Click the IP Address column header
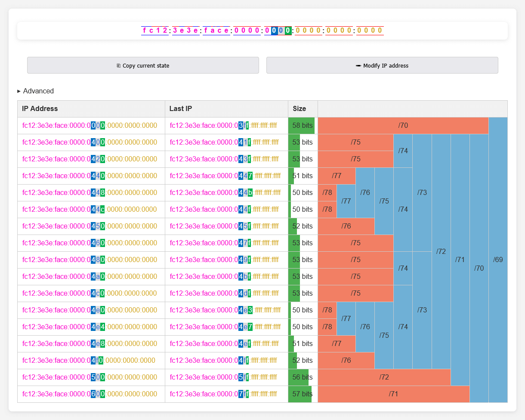 pos(91,109)
